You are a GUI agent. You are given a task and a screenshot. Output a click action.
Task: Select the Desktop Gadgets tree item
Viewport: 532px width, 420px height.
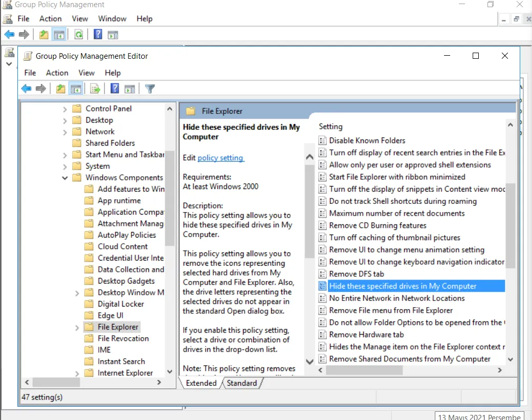(126, 281)
